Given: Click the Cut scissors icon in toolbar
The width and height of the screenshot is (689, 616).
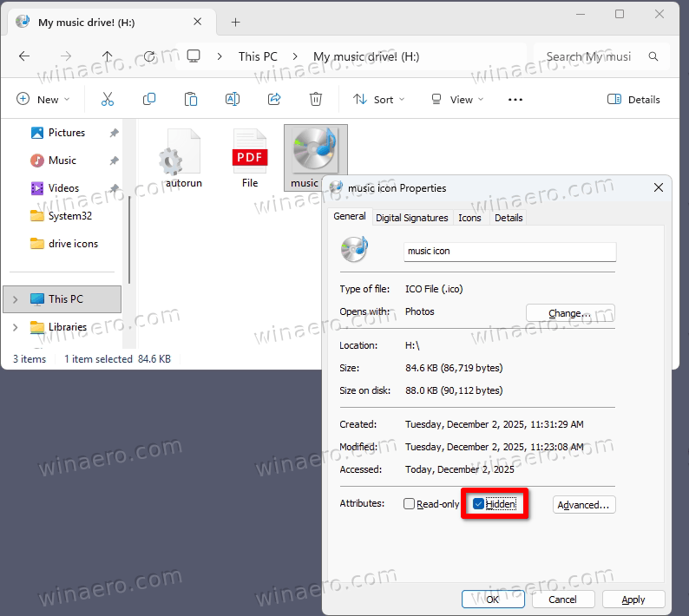Looking at the screenshot, I should click(x=108, y=100).
